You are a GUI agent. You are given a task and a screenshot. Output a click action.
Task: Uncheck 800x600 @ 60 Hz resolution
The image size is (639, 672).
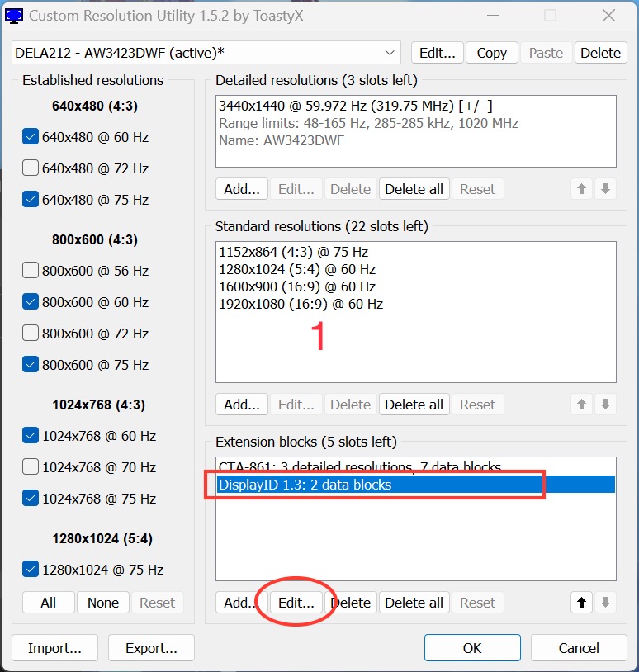click(x=31, y=302)
